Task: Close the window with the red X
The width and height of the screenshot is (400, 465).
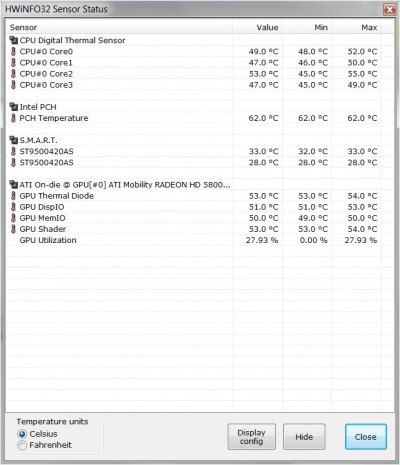Action: [389, 9]
